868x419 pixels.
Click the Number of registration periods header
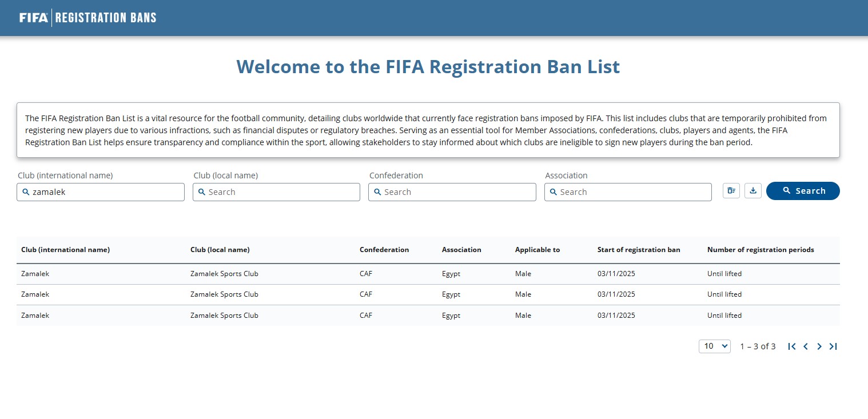point(760,250)
